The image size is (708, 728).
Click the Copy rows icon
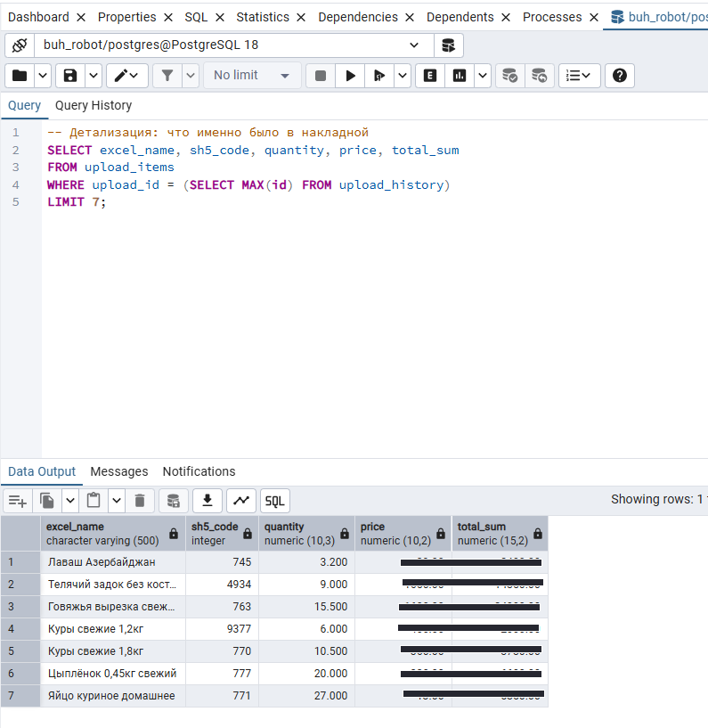(47, 501)
